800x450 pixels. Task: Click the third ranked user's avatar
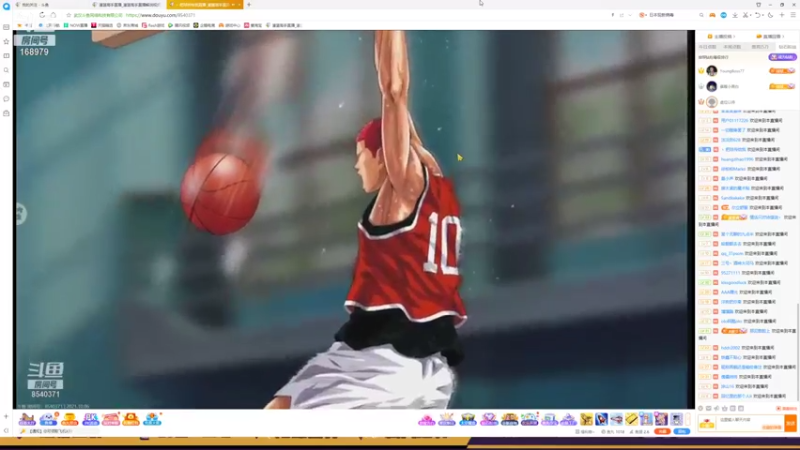tap(712, 102)
